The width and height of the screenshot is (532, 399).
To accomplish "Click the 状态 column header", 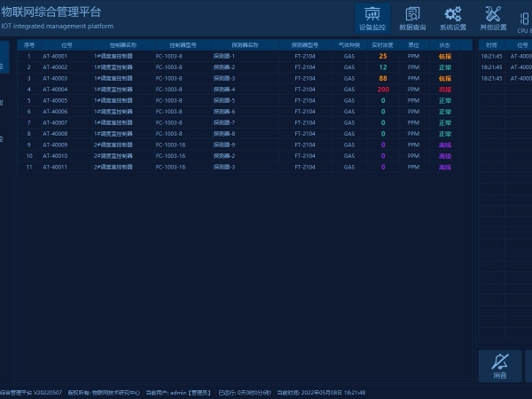I will coord(444,44).
